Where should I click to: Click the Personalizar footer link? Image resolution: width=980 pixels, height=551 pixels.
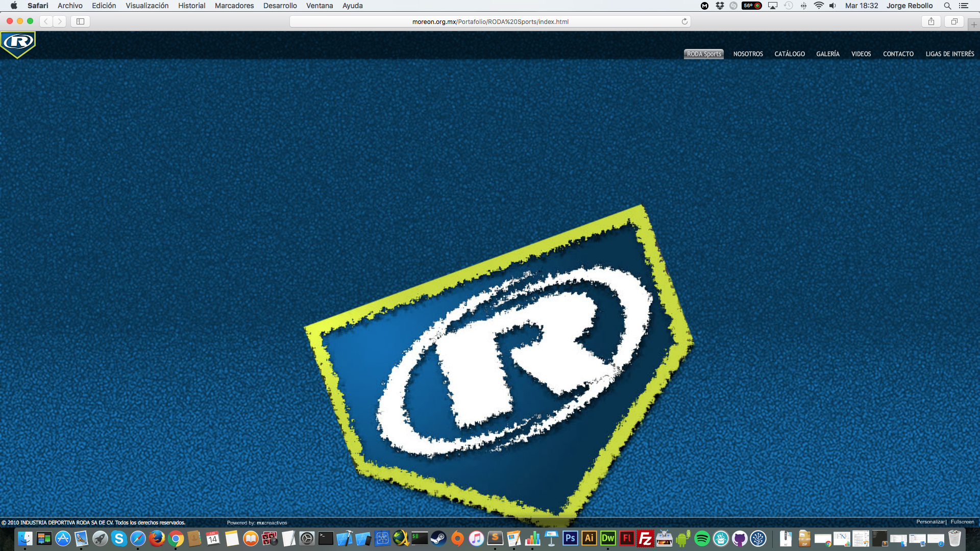point(930,522)
